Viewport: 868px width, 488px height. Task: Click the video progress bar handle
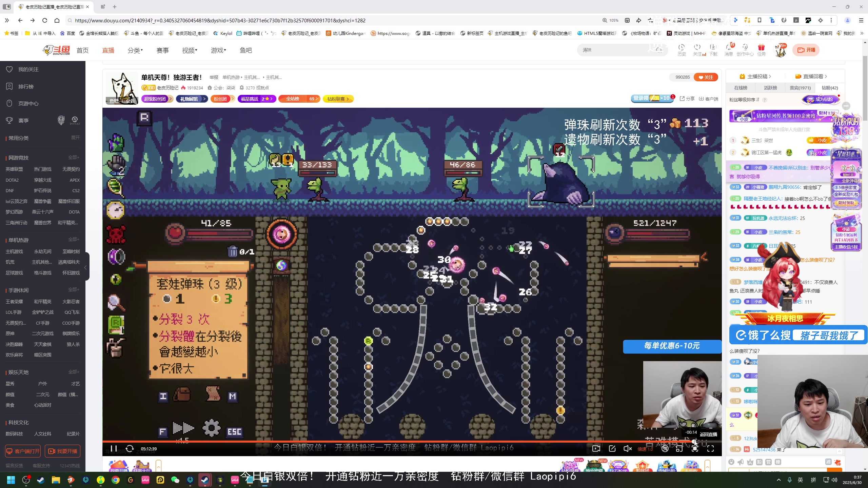(694, 442)
